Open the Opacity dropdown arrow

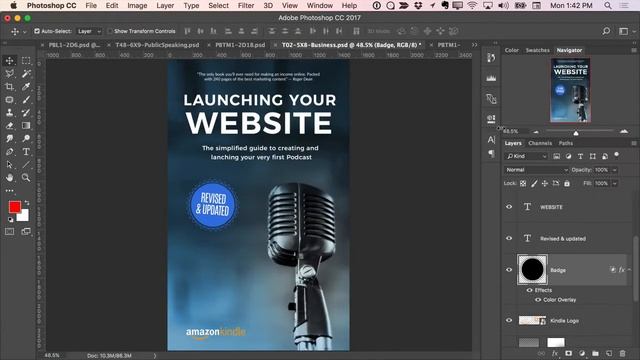[615, 170]
